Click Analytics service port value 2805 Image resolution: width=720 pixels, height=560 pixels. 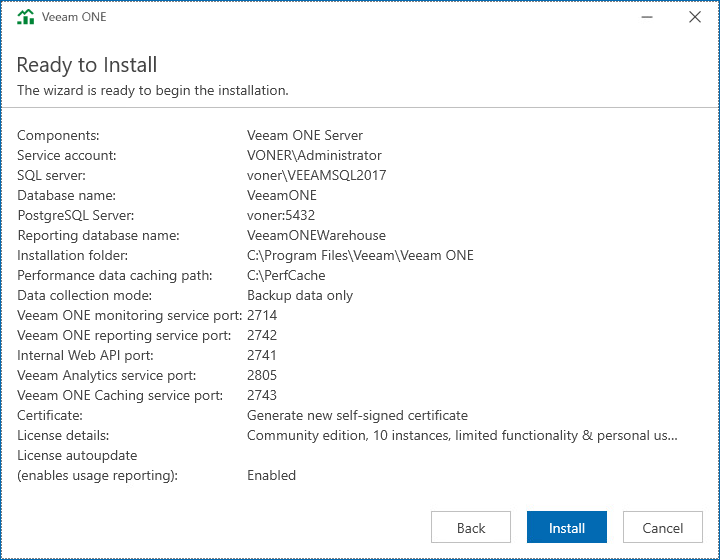coord(262,375)
